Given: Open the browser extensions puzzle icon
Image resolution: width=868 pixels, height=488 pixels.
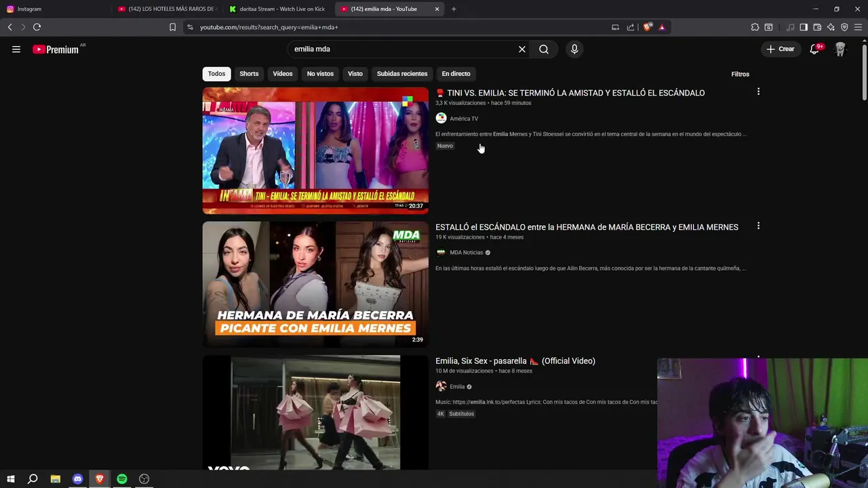Looking at the screenshot, I should point(755,27).
